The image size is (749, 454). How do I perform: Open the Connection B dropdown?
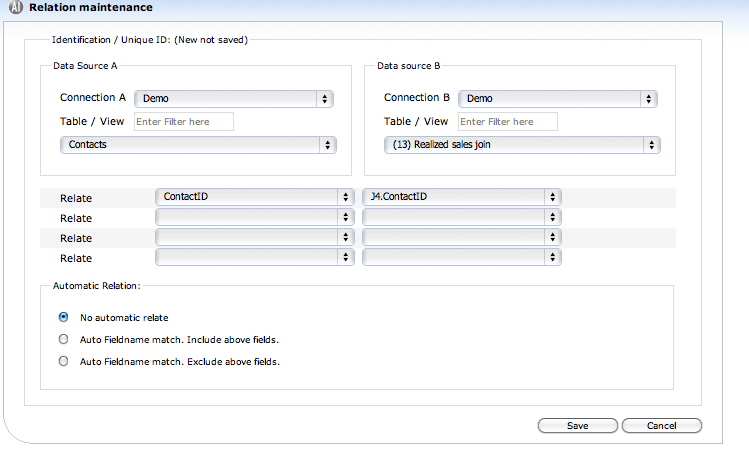pos(558,99)
